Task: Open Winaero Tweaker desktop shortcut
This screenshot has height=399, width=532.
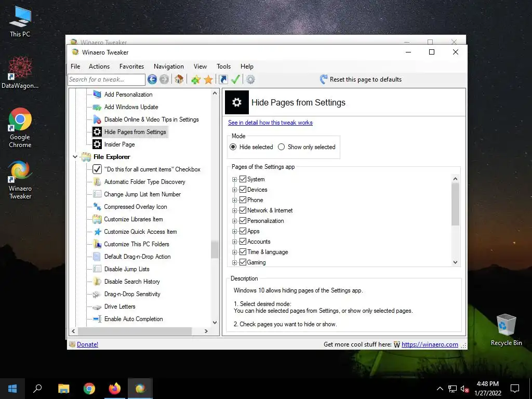Action: point(20,180)
